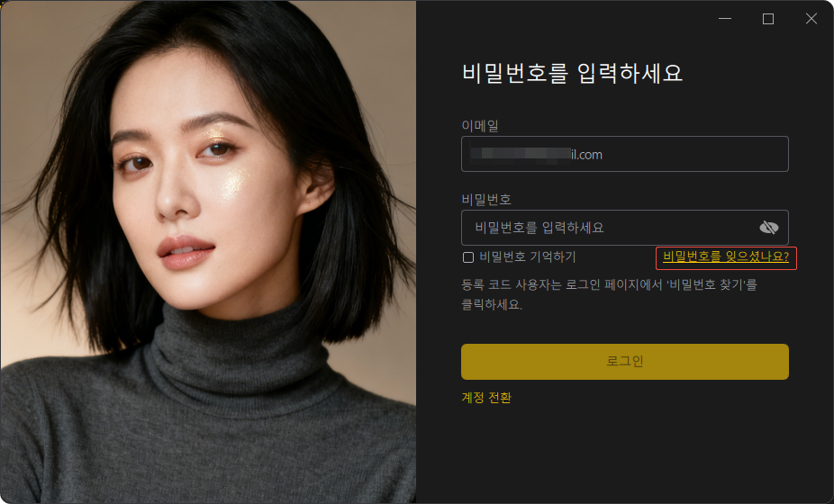Click the 비밀번호를 입력하세요 heading
The height and width of the screenshot is (504, 834).
pos(572,73)
